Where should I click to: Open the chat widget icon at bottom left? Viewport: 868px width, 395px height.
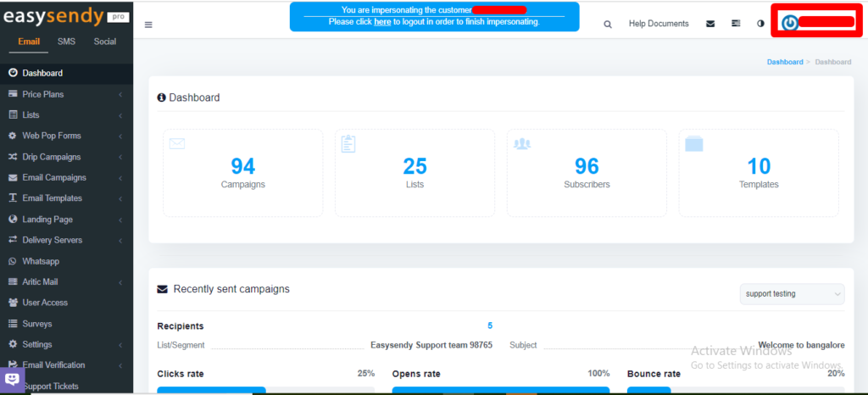click(13, 379)
